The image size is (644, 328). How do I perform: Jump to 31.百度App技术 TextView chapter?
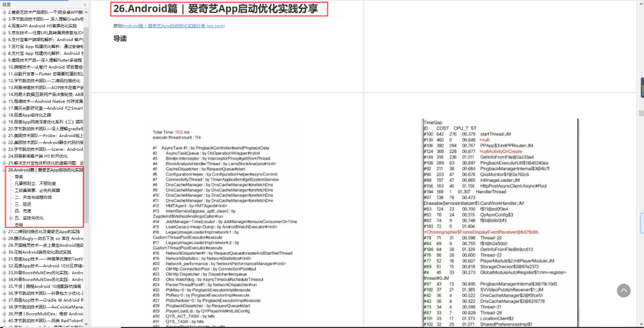45,259
